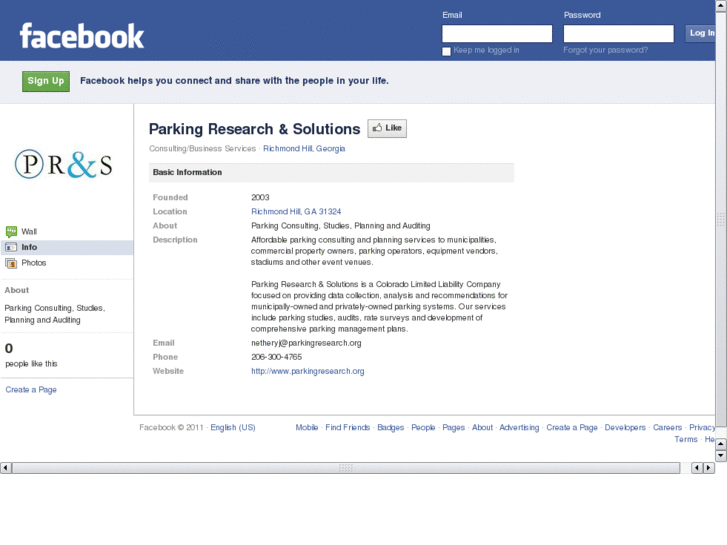
Task: Open the Pages footer link
Action: (453, 427)
